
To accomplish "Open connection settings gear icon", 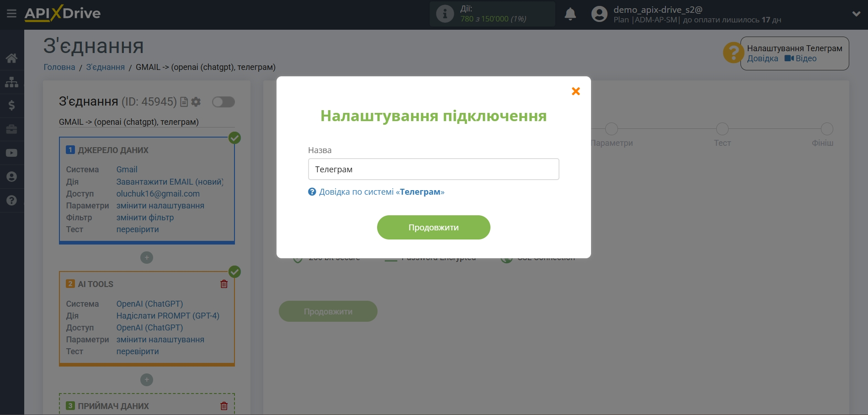I will (196, 102).
